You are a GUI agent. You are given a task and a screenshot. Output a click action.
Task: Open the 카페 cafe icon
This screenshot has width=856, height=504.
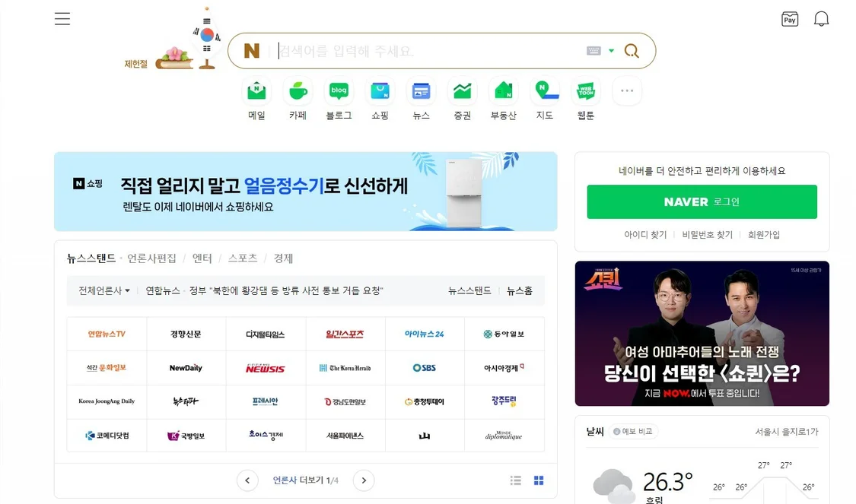(x=298, y=91)
